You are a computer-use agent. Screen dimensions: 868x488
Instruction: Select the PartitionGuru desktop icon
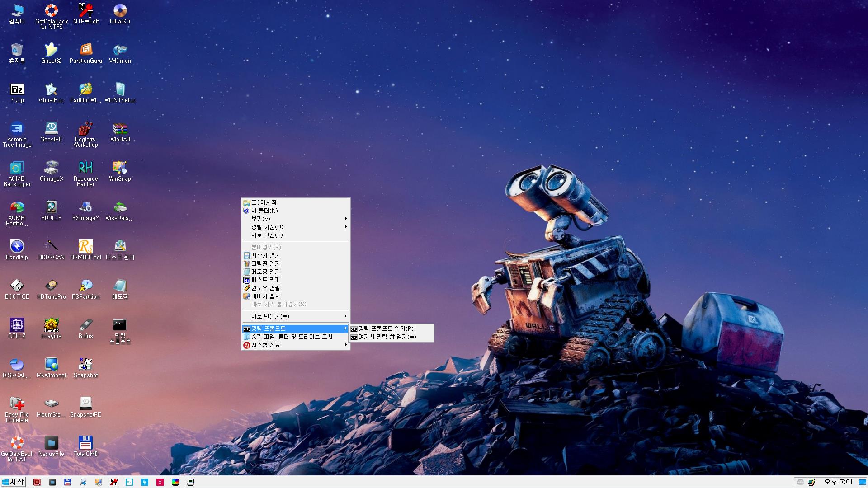click(x=86, y=53)
